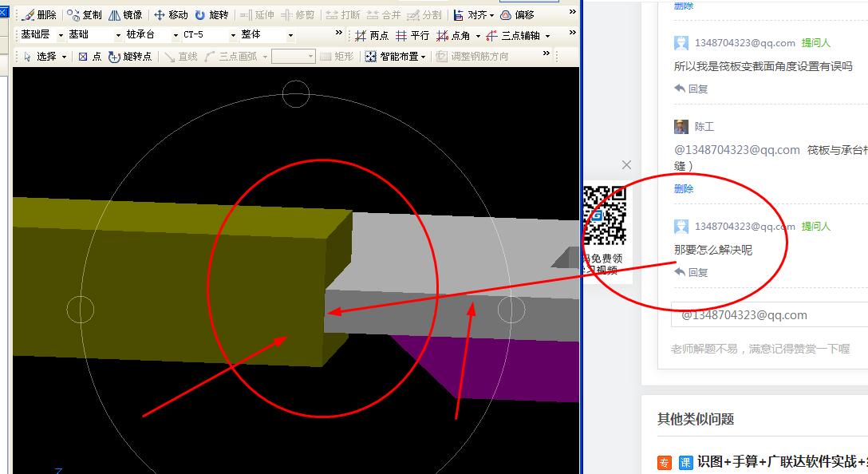Expand the 对齐 dropdown arrow
The height and width of the screenshot is (474, 868).
(x=491, y=15)
